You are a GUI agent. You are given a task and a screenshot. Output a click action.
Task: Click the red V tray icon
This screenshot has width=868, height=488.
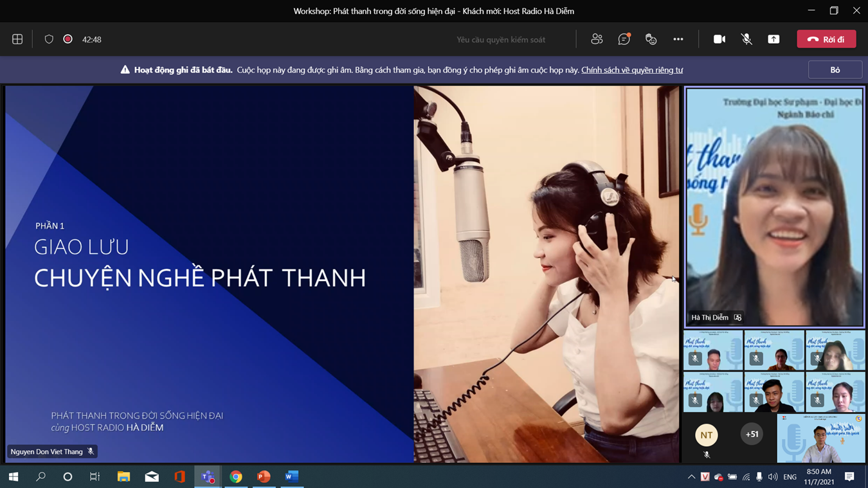pyautogui.click(x=705, y=477)
